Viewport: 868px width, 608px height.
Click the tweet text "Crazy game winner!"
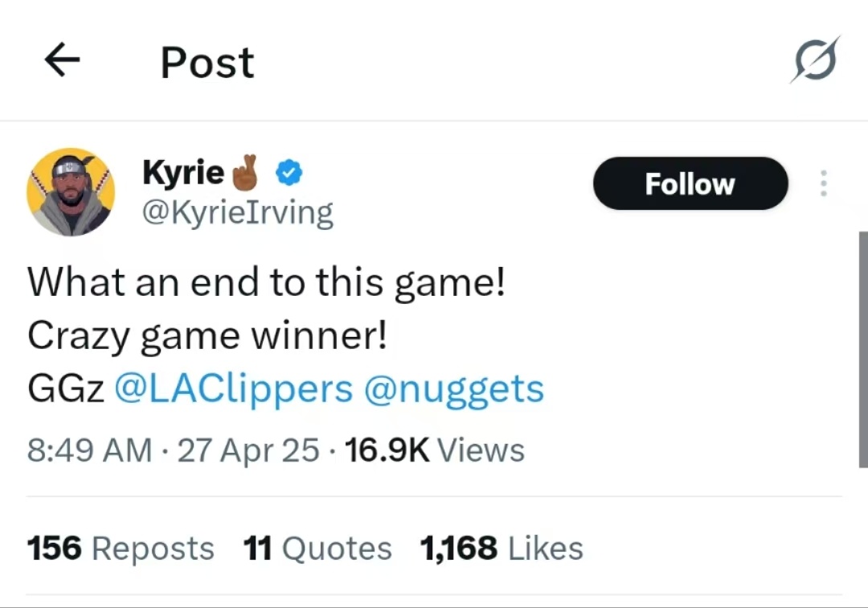coord(207,336)
